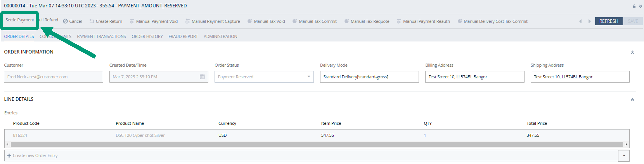Click the Manual Payment Void icon

(x=132, y=21)
